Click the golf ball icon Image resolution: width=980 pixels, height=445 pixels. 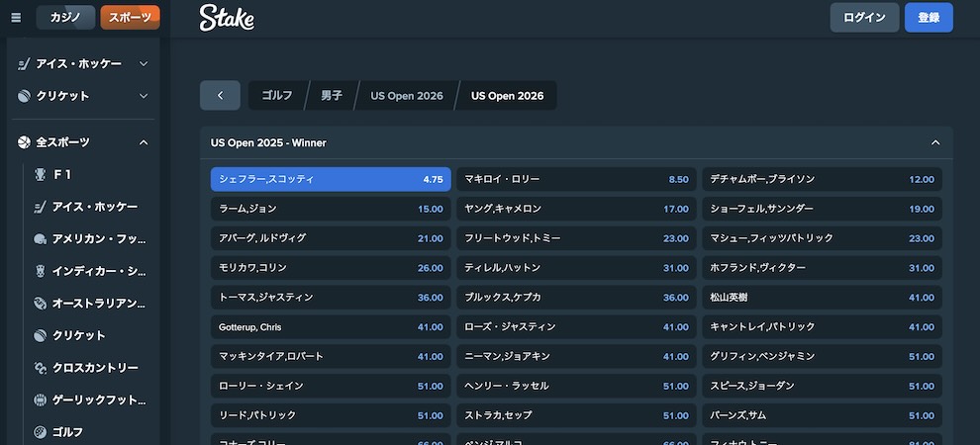pos(40,432)
